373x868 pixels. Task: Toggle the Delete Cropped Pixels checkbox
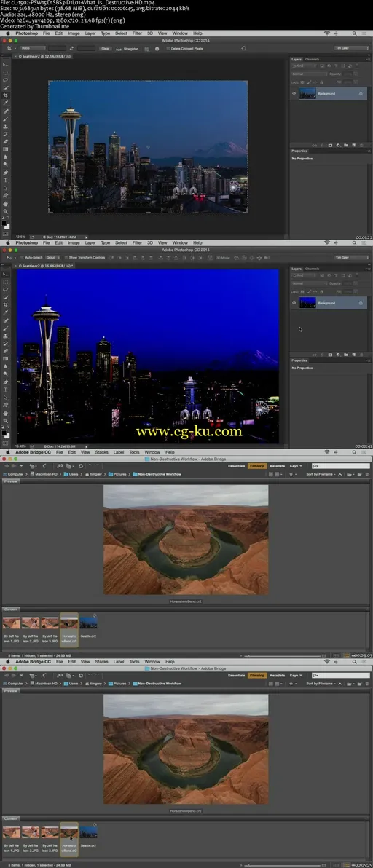pos(168,48)
